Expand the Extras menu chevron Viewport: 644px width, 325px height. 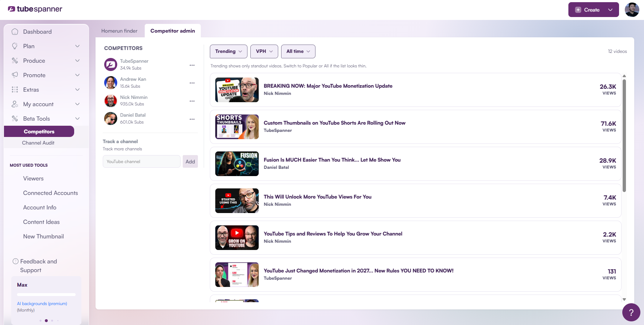tap(77, 89)
